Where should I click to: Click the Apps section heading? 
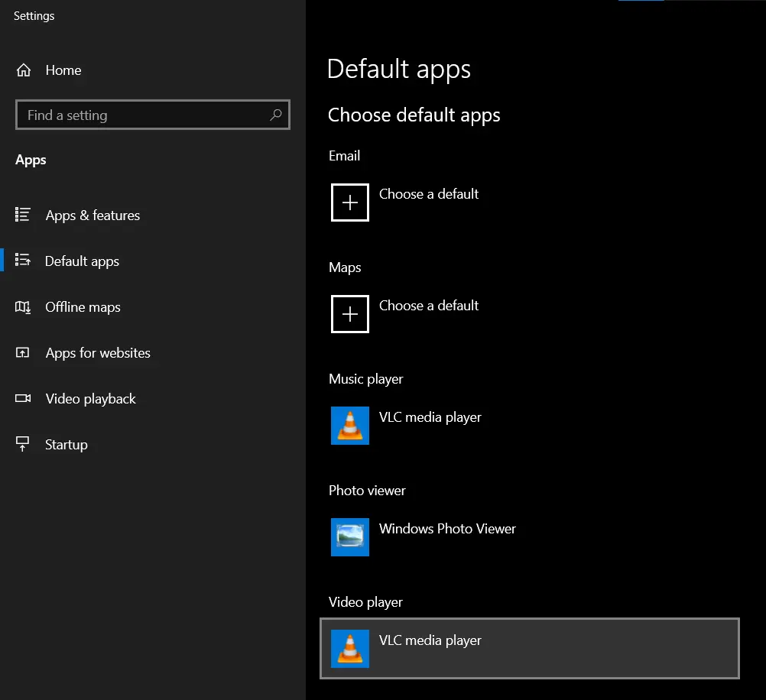point(31,160)
